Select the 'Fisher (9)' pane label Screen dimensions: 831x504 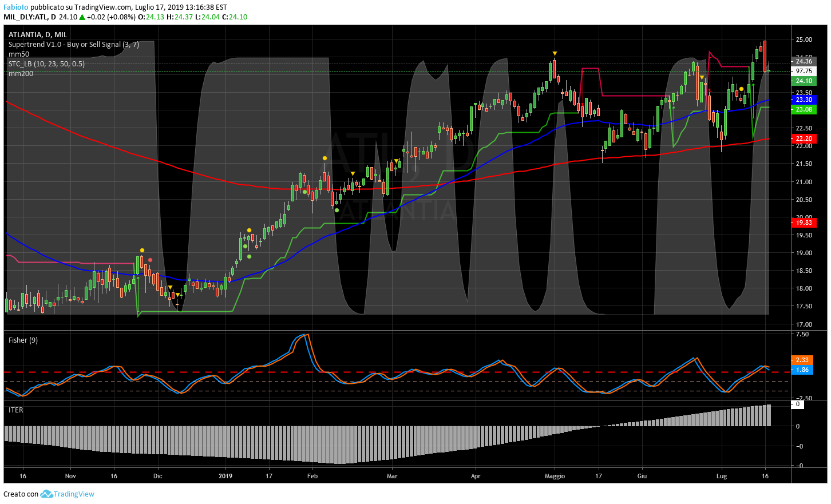(23, 340)
